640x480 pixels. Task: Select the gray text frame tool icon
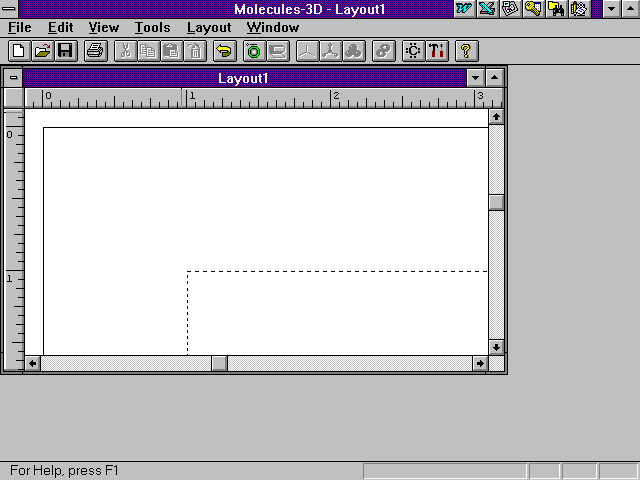(x=278, y=51)
